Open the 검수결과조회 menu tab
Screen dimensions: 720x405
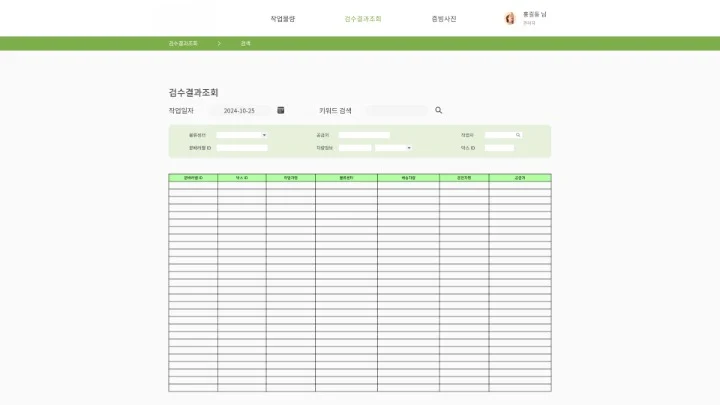click(363, 19)
